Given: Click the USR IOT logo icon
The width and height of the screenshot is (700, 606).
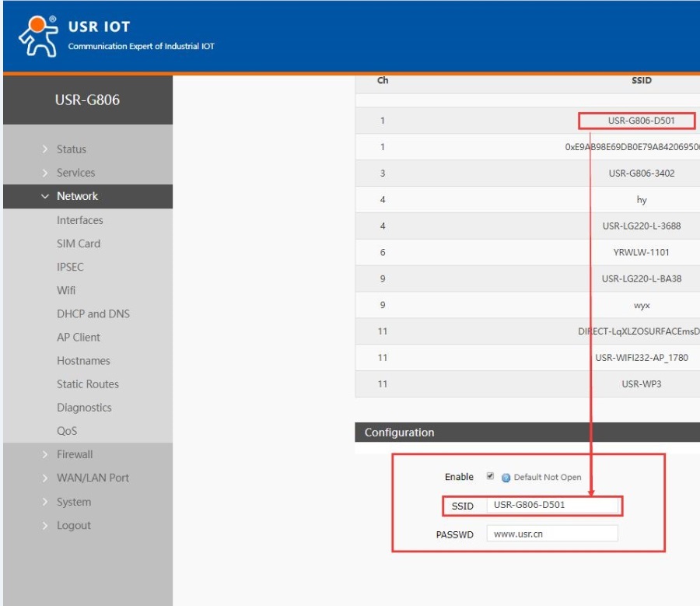Looking at the screenshot, I should pyautogui.click(x=38, y=36).
